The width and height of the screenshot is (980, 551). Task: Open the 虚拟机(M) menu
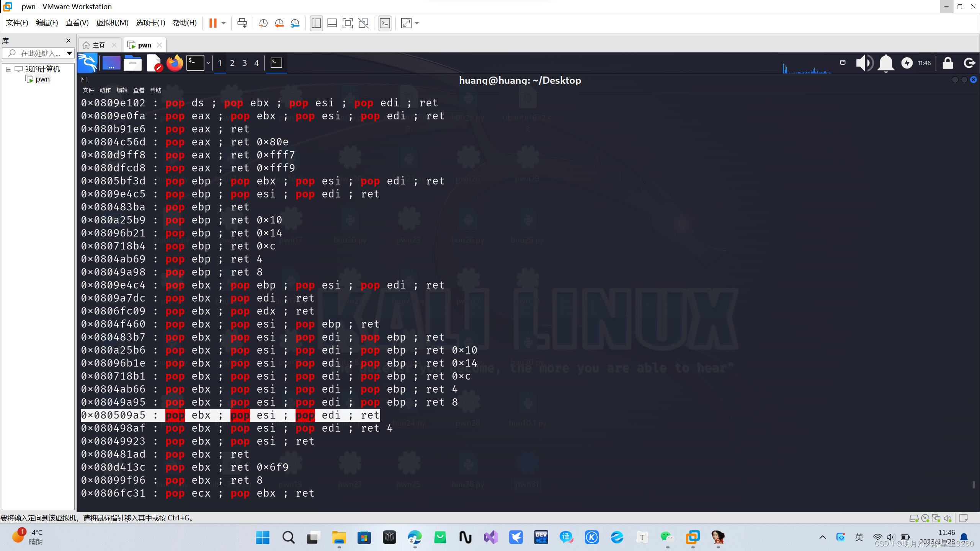click(112, 23)
